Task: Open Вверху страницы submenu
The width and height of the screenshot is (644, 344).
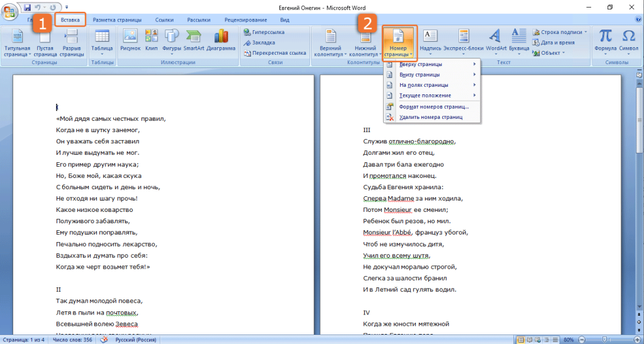Action: pyautogui.click(x=432, y=64)
